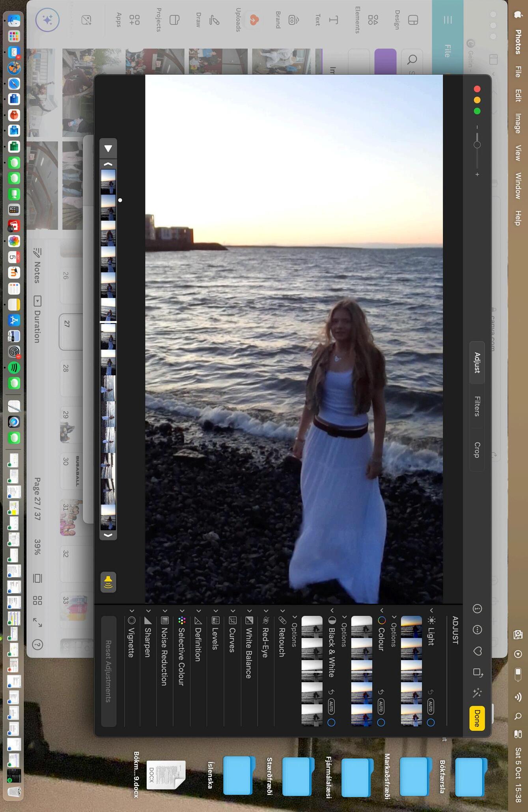Open Microsoft Excel from the Dock
The image size is (528, 812).
(x=14, y=146)
